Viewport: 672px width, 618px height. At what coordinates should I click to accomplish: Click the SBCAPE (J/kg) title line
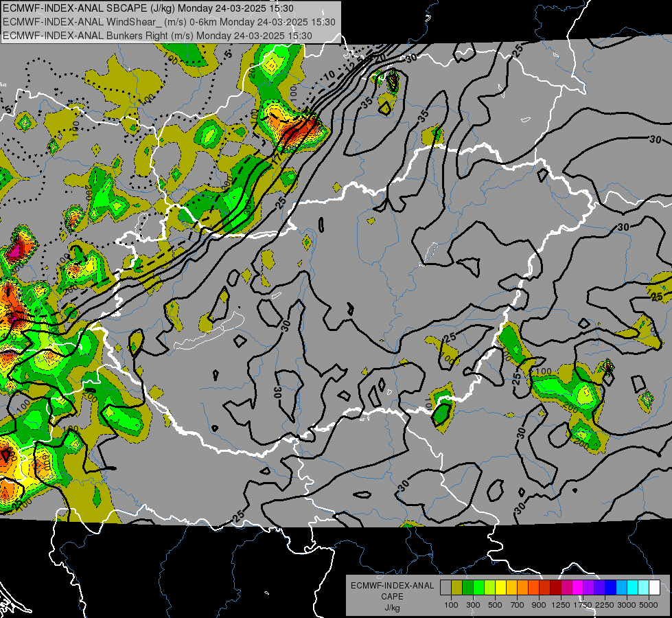tap(148, 8)
